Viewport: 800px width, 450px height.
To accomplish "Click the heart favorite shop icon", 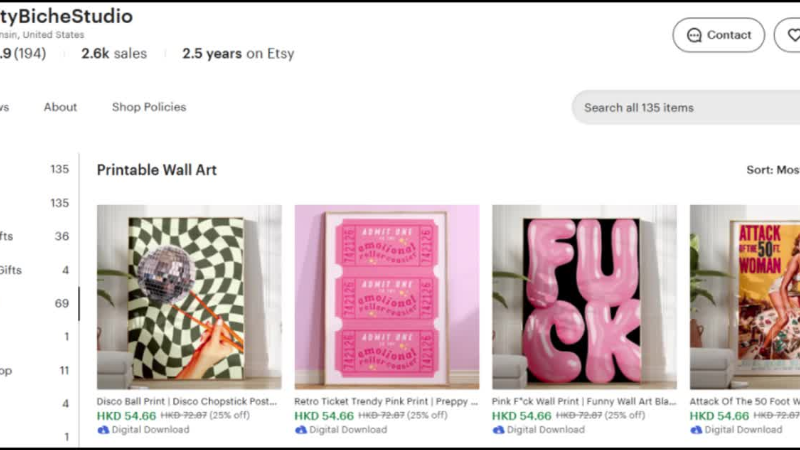I will pyautogui.click(x=793, y=35).
